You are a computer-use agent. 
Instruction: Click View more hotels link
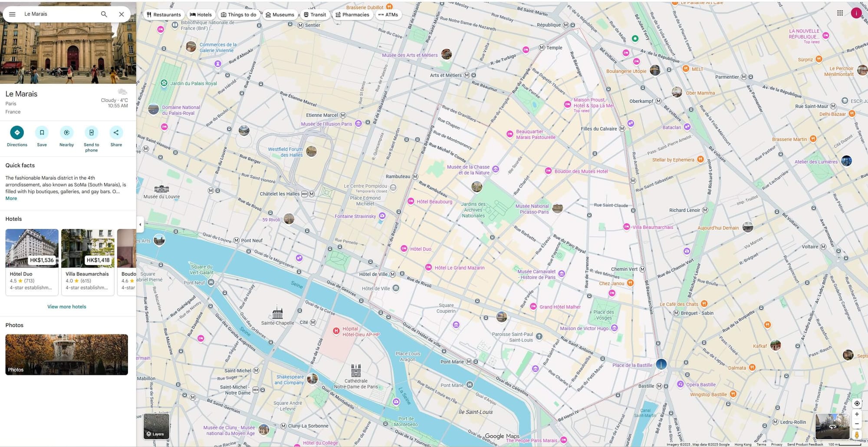(x=66, y=307)
